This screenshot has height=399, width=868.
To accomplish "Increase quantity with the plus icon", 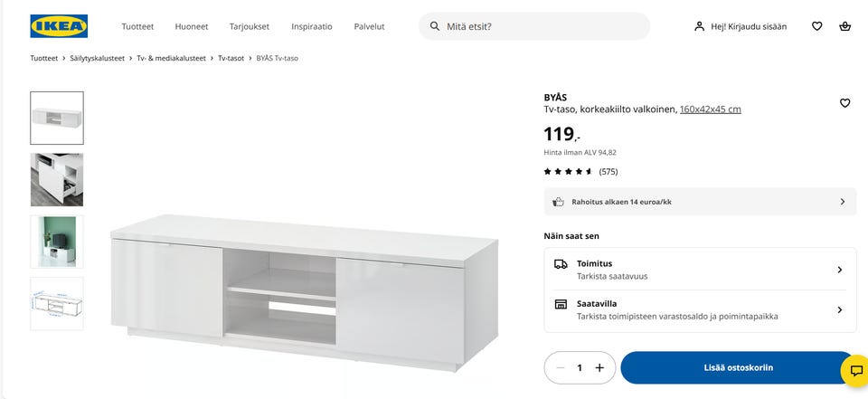I will [599, 367].
